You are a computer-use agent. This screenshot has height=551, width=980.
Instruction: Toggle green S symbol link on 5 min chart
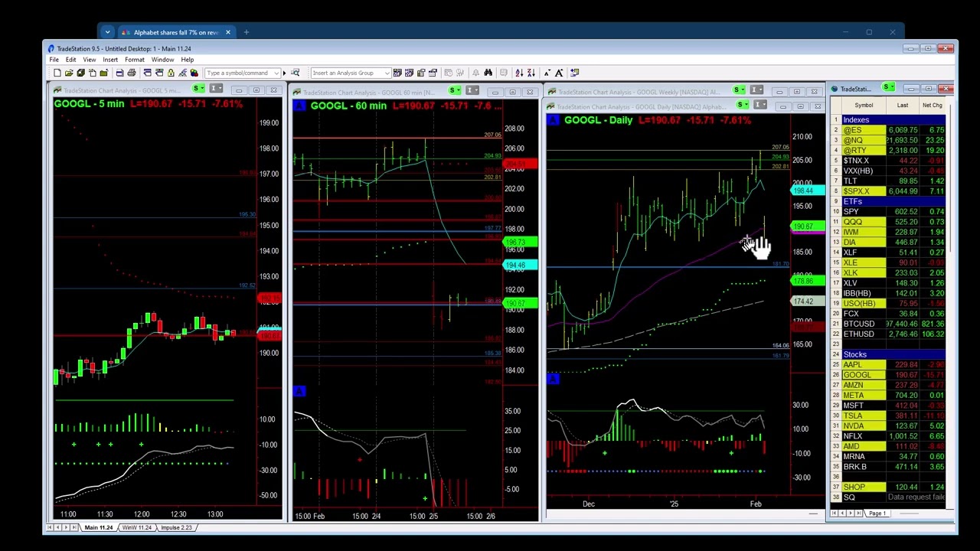tap(198, 90)
